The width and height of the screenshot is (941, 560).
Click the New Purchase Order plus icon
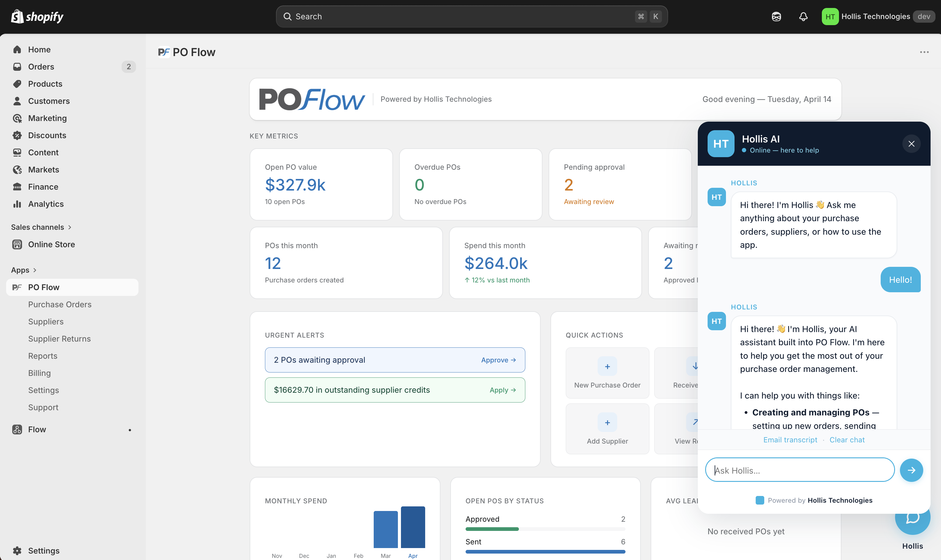click(x=607, y=366)
